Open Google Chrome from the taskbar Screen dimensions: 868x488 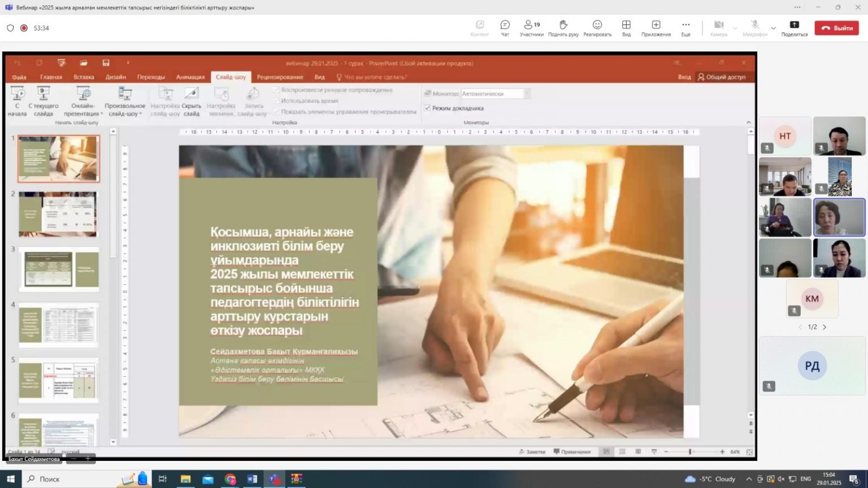[x=230, y=479]
